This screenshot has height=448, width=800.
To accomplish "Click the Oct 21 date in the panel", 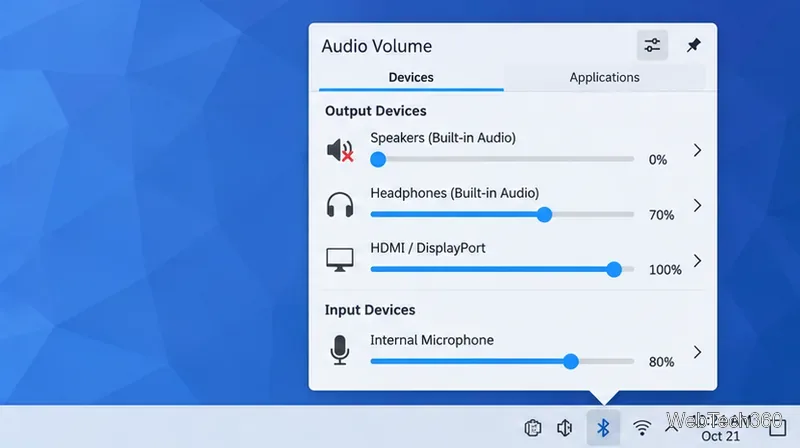I will point(720,436).
